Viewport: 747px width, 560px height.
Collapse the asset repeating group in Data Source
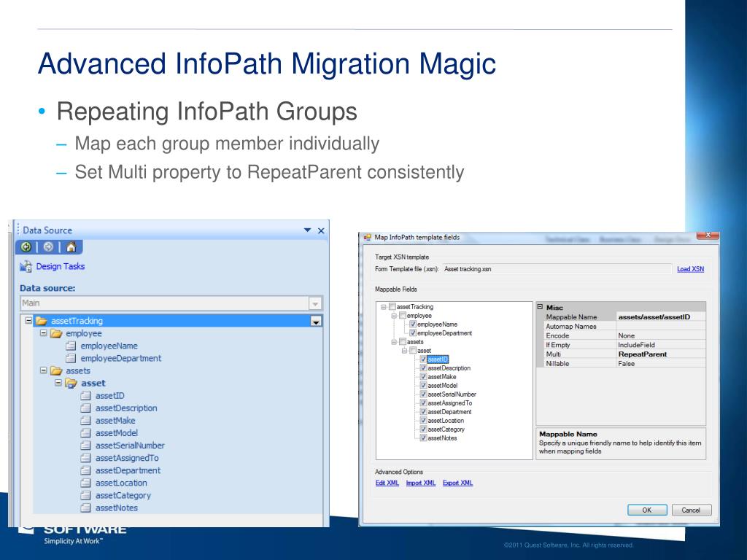tap(58, 382)
